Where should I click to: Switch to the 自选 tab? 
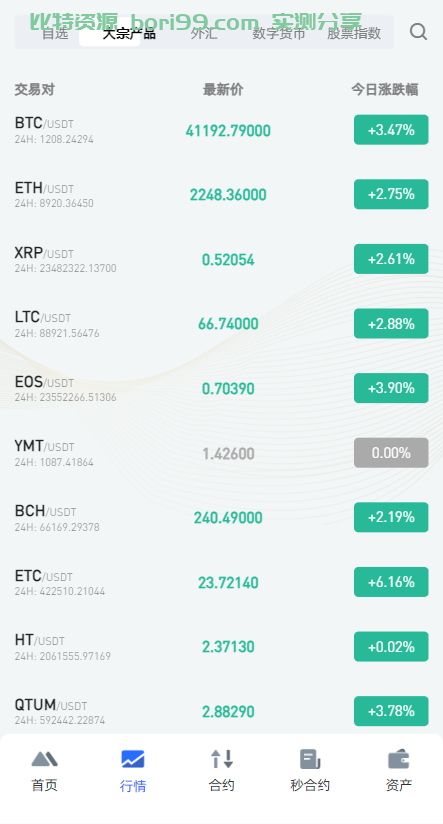pos(55,33)
